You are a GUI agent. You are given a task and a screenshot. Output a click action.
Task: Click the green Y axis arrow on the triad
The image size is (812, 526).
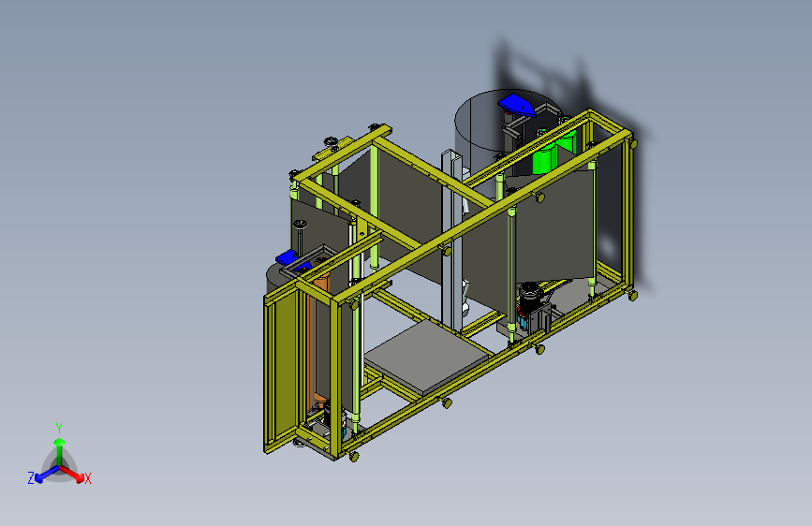pyautogui.click(x=60, y=451)
